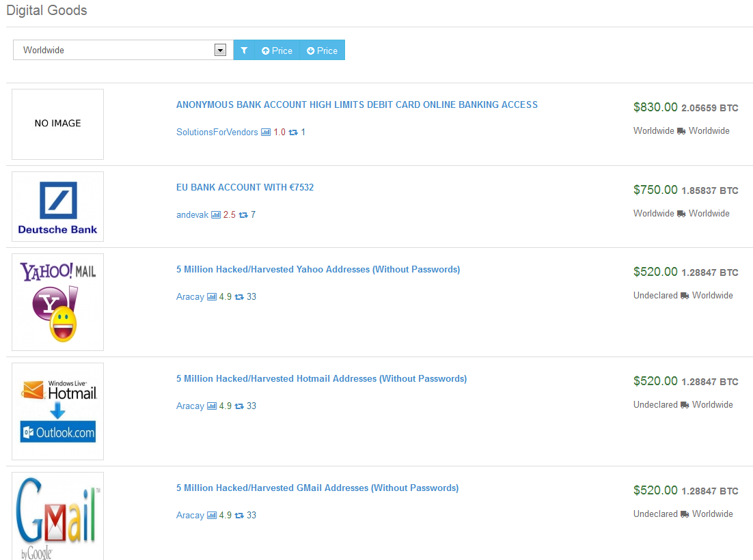Click rating chart icon in Hotmail row
This screenshot has height=560, width=753.
[212, 406]
